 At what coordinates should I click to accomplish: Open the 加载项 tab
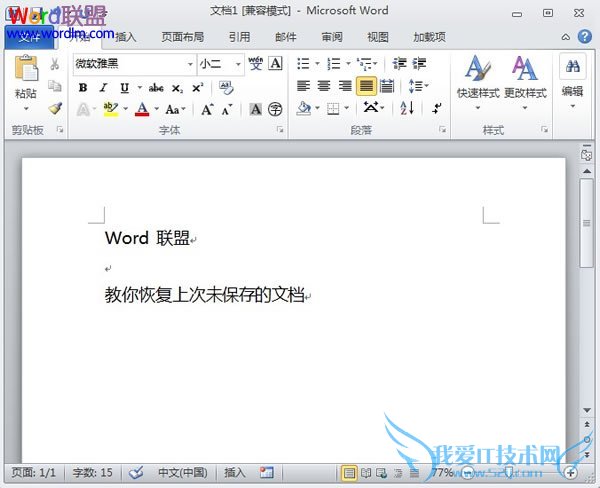click(429, 37)
